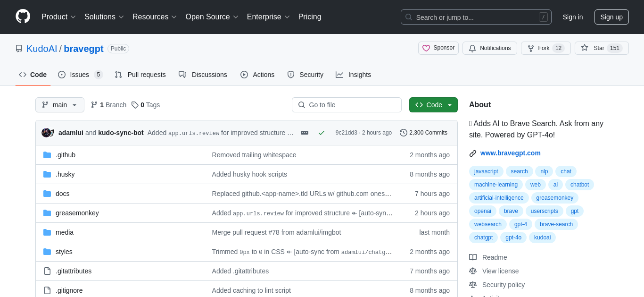The width and height of the screenshot is (644, 297).
Task: Click the .husky folder icon
Action: pyautogui.click(x=47, y=174)
